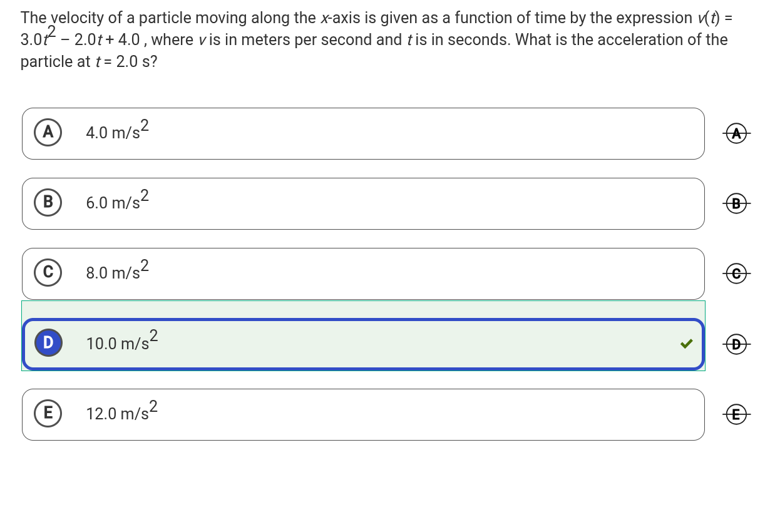Pick the 8.0 m/s² answer
775x532 pixels.
point(118,272)
